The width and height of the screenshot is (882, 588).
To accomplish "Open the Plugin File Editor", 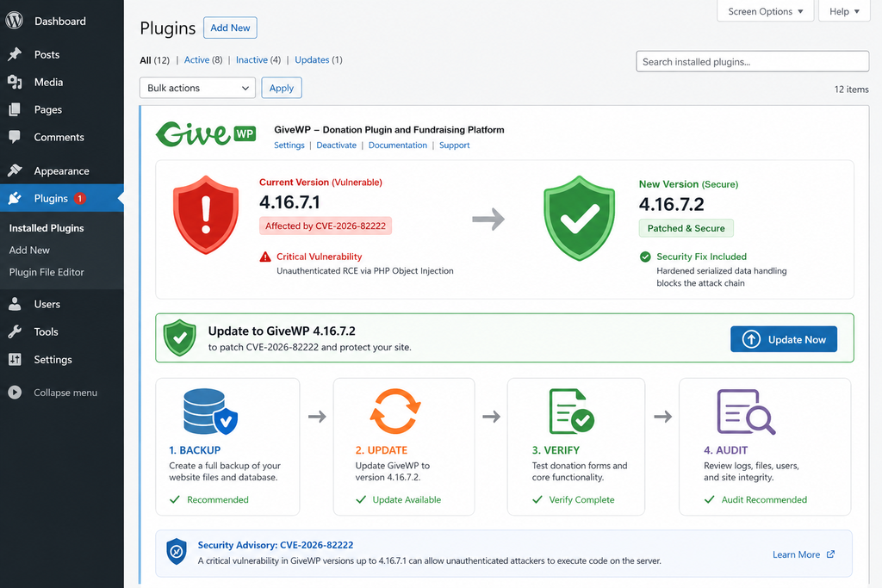I will [x=47, y=272].
